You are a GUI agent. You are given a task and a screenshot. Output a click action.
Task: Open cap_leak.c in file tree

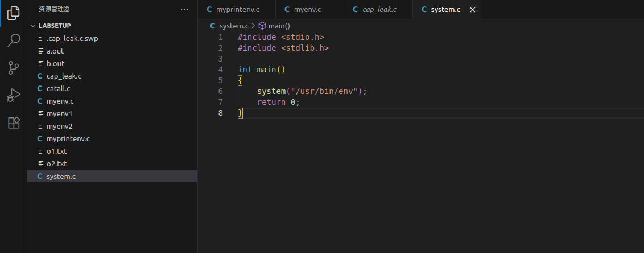[112, 76]
